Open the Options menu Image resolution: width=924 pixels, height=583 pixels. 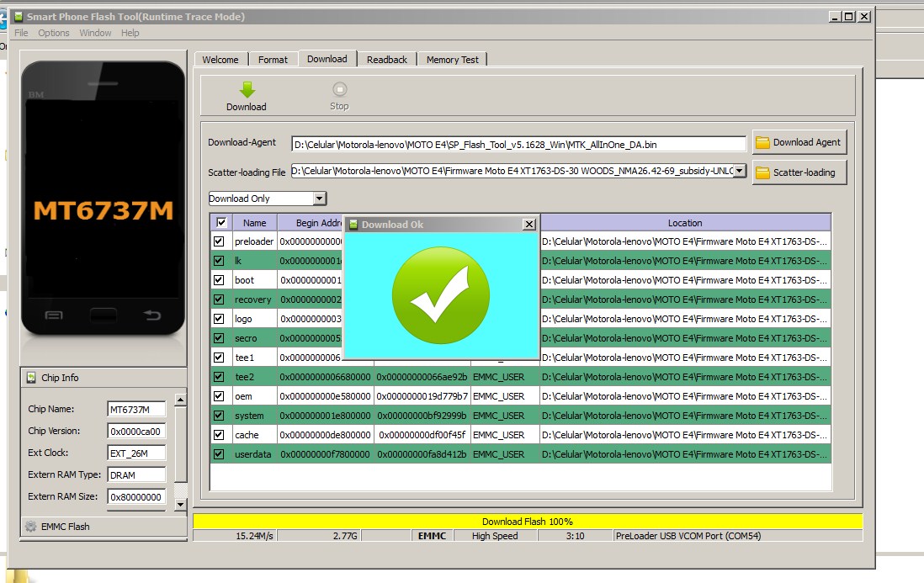[54, 33]
